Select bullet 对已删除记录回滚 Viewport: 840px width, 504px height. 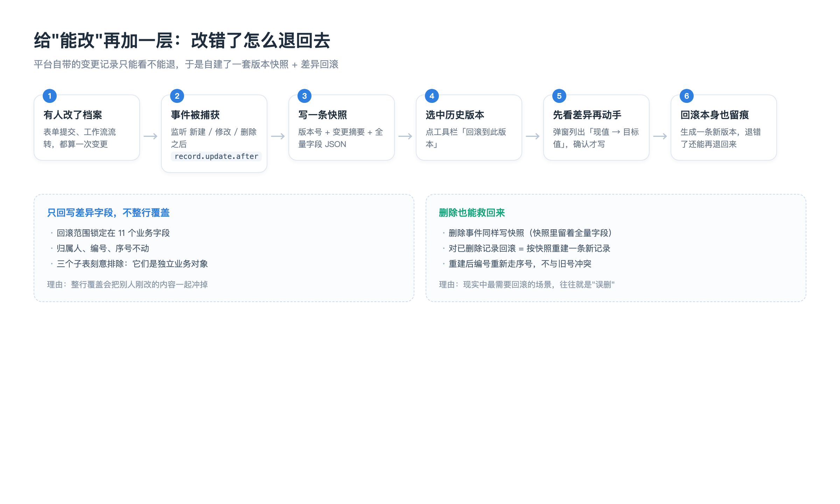pyautogui.click(x=530, y=248)
